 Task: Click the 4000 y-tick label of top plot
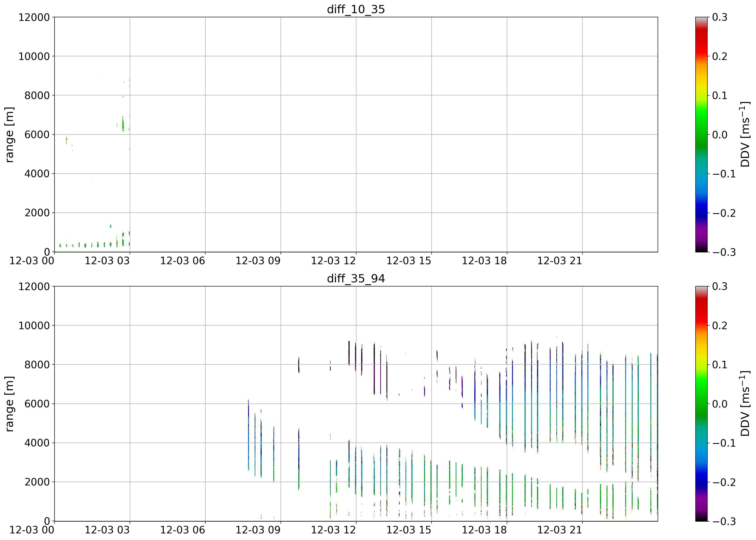[37, 174]
